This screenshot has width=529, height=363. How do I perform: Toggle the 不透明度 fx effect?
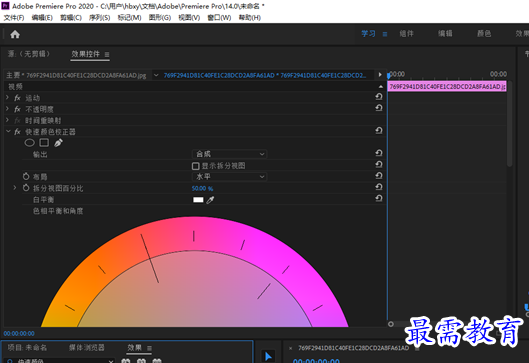pyautogui.click(x=18, y=109)
